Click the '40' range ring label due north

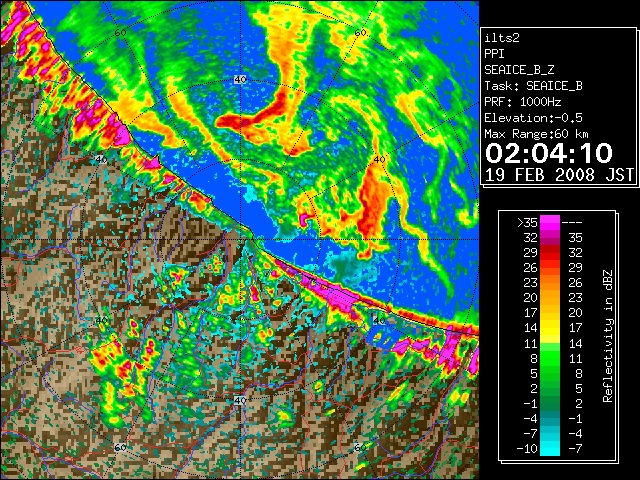240,80
